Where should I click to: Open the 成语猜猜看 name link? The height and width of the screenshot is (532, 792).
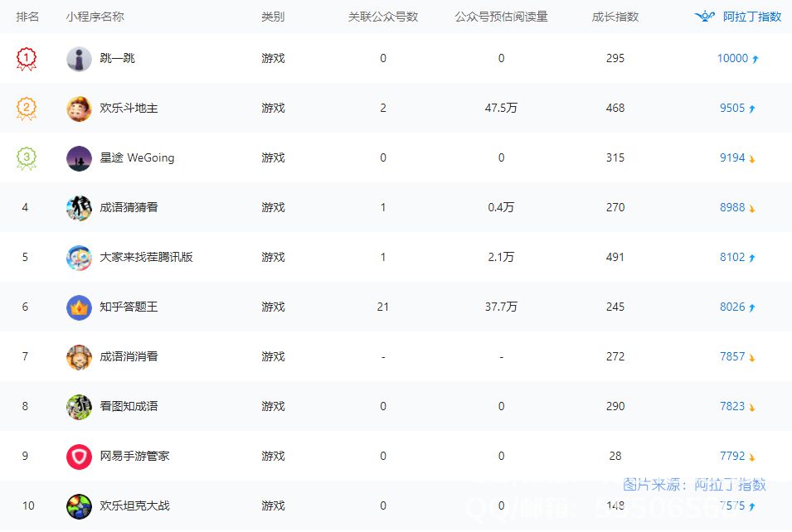coord(129,207)
